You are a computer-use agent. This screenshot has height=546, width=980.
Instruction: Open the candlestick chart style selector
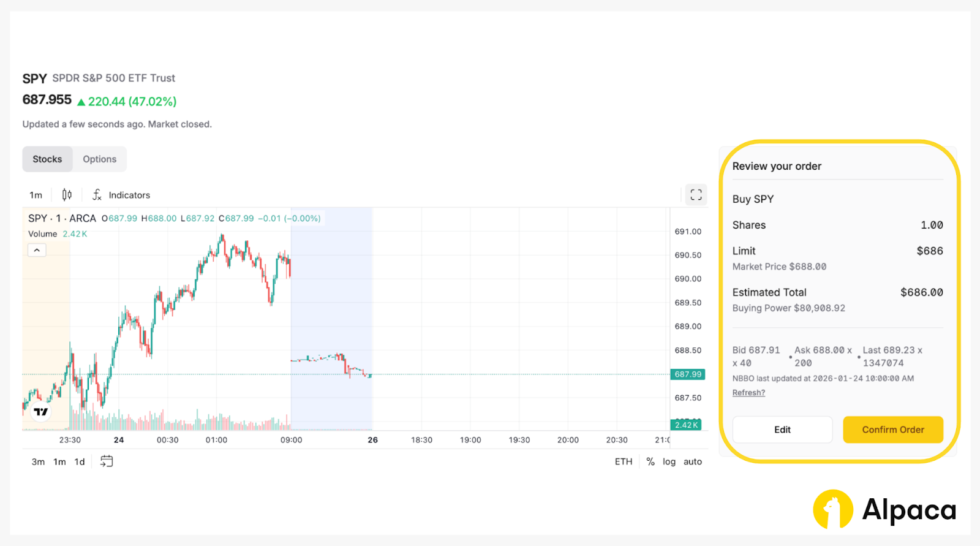point(67,195)
